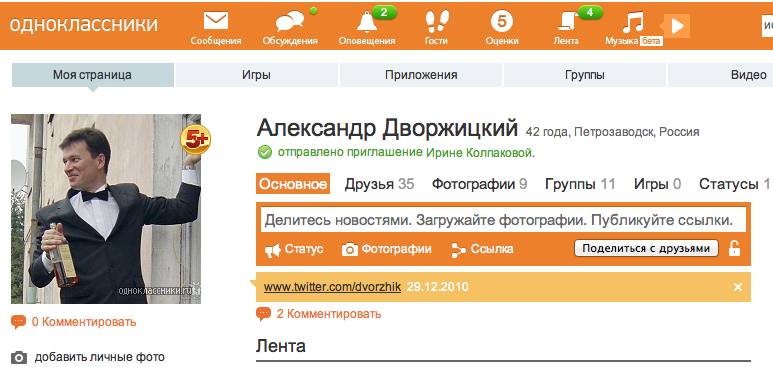Select the Моя страница tab
This screenshot has height=367, width=773.
tap(93, 75)
